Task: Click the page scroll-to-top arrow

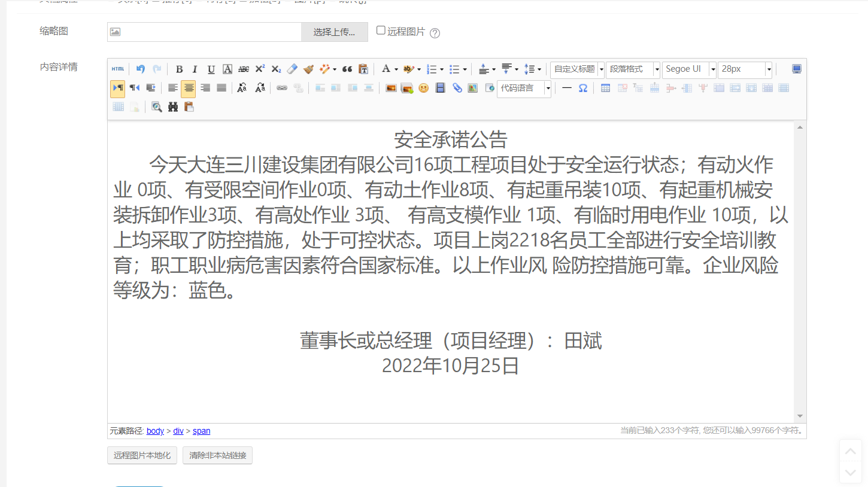Action: (851, 451)
